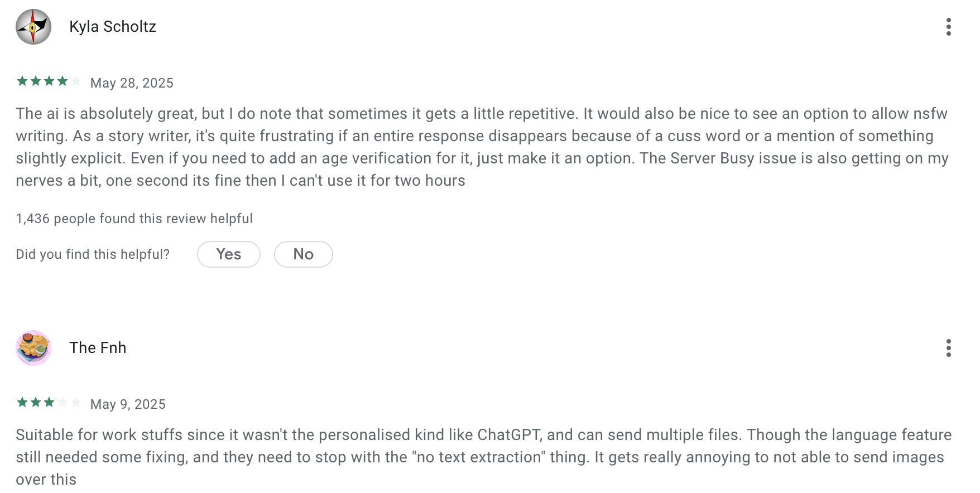Image resolution: width=980 pixels, height=493 pixels.
Task: Click Kyla Scholtz's compass profile avatar
Action: pos(33,27)
